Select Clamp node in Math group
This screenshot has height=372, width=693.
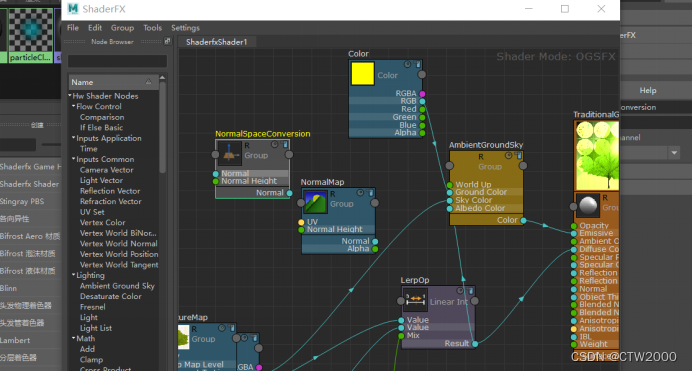[91, 360]
